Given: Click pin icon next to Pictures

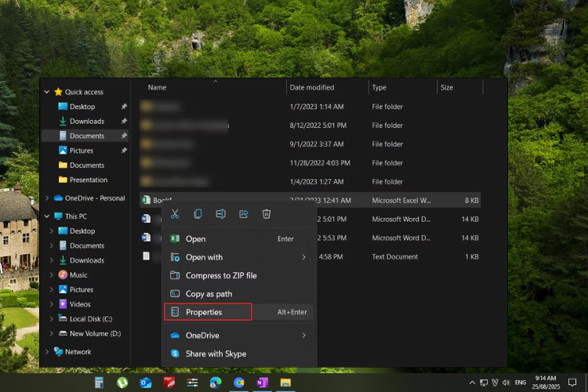Looking at the screenshot, I should click(124, 151).
